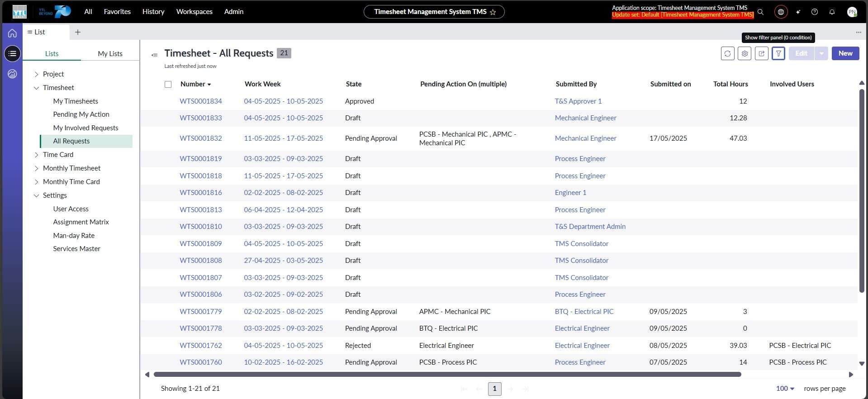Viewport: 868px width, 399px height.
Task: Expand the Monthly Timesheet node
Action: (37, 168)
